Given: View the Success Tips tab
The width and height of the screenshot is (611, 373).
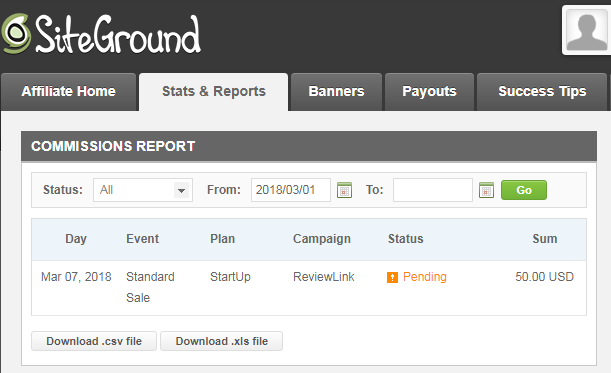Looking at the screenshot, I should pos(542,92).
